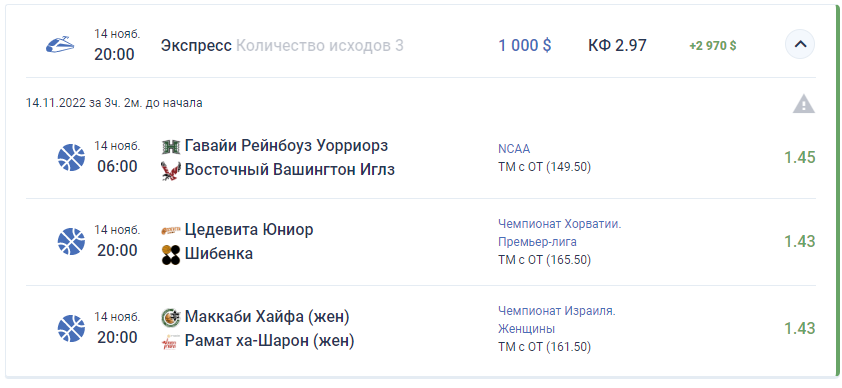Click basketball icon for the Маккаби Хайфа match
The image size is (842, 388).
click(x=71, y=328)
